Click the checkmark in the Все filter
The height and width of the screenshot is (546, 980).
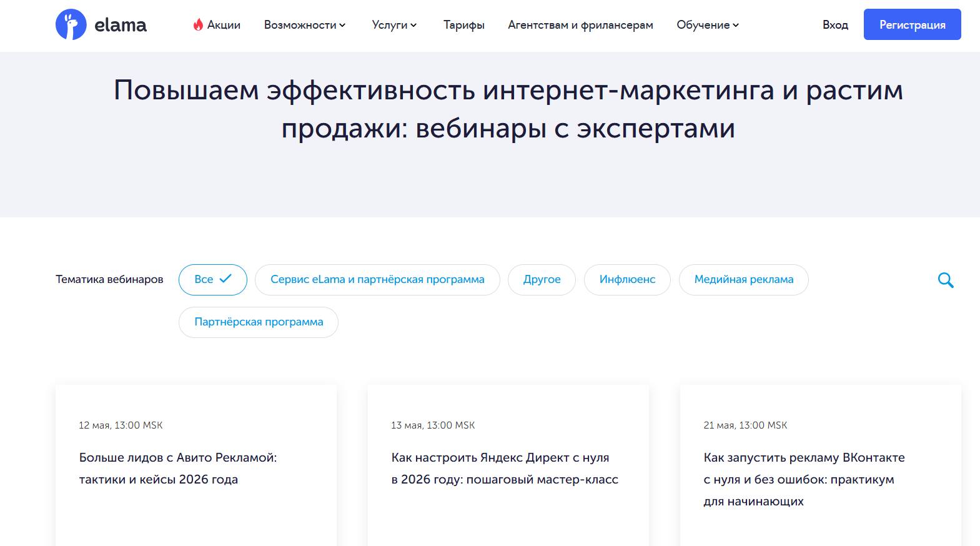[225, 279]
